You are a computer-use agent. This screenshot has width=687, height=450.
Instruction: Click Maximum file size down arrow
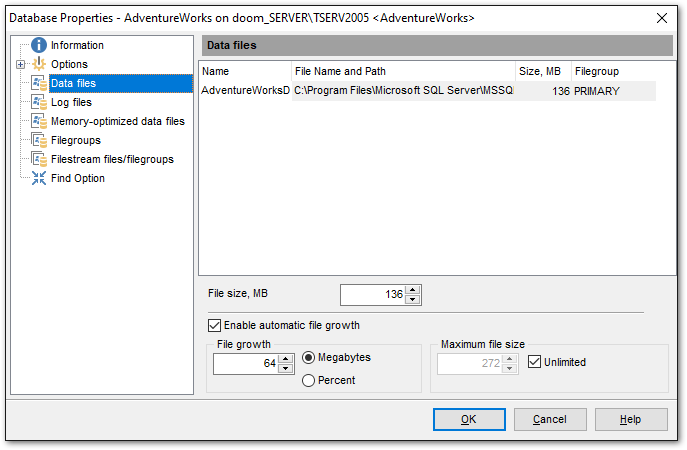[510, 369]
